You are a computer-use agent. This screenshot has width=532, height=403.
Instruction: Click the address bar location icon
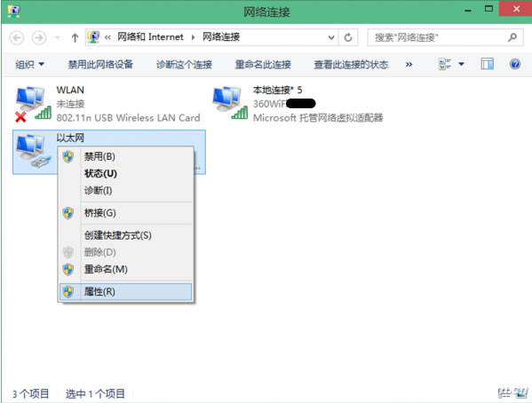tap(93, 37)
